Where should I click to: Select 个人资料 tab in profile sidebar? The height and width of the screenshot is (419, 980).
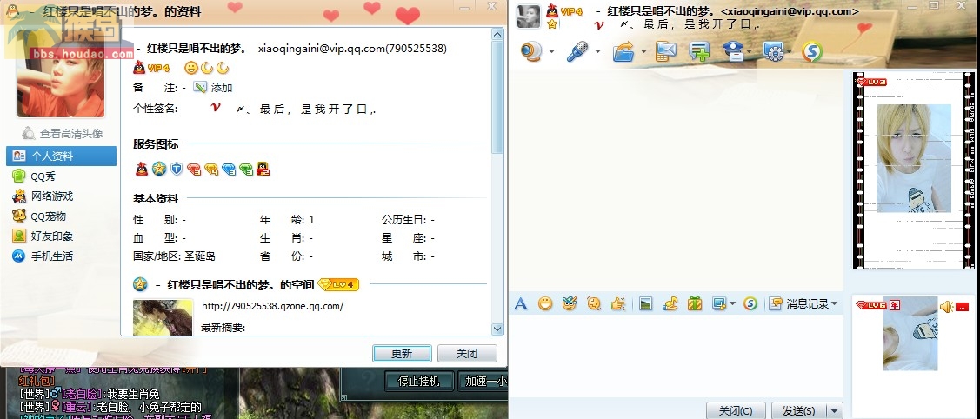tap(61, 156)
